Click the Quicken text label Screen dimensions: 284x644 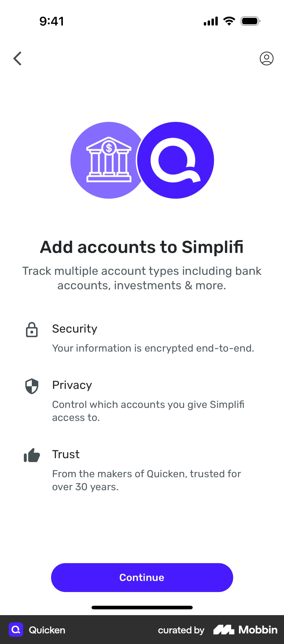point(46,630)
